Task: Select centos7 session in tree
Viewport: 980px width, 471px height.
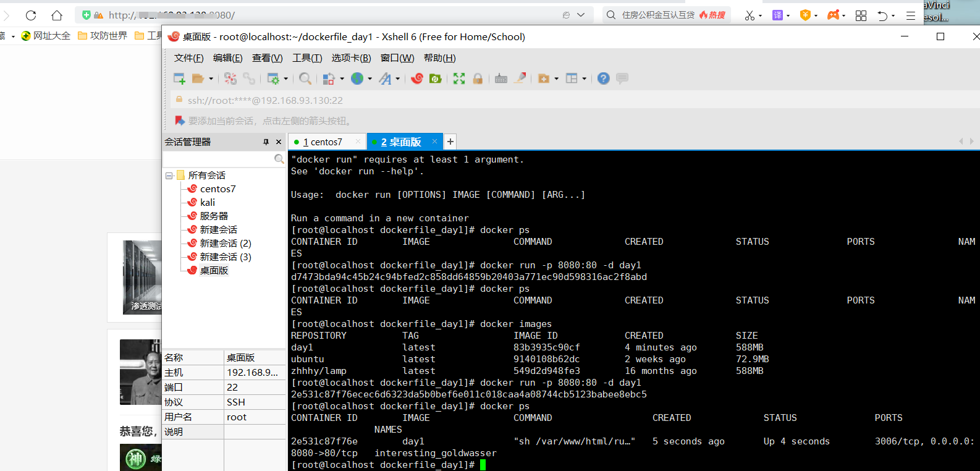Action: 218,189
